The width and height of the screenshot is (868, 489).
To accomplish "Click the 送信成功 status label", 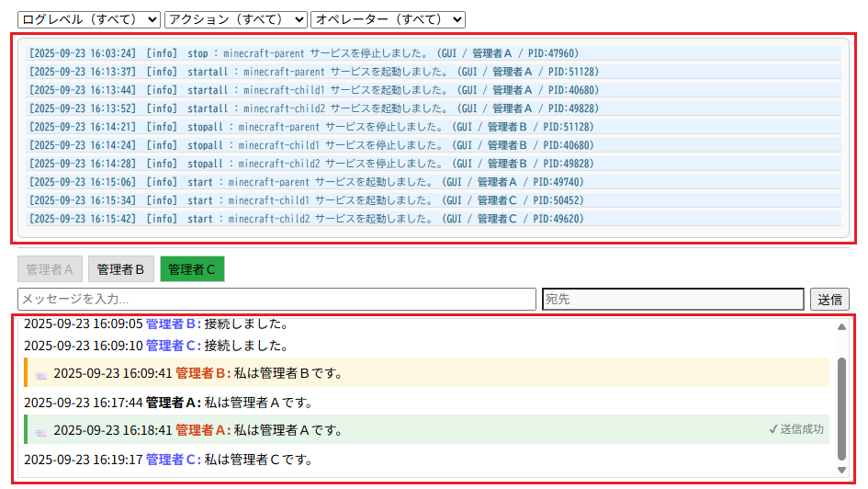I will coord(796,429).
